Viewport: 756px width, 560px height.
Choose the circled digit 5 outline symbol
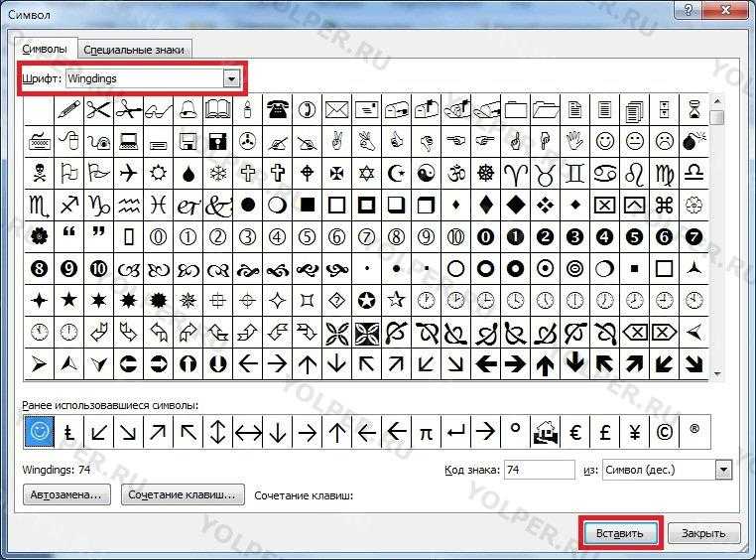[x=308, y=237]
